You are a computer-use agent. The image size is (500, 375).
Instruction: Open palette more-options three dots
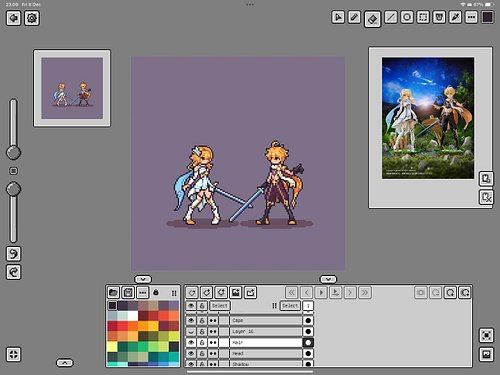tap(143, 293)
